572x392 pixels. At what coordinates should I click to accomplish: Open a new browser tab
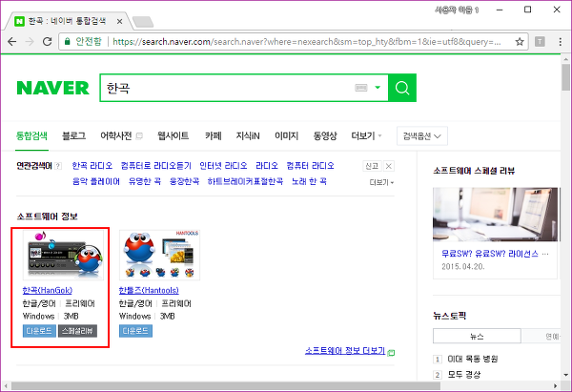(x=143, y=22)
